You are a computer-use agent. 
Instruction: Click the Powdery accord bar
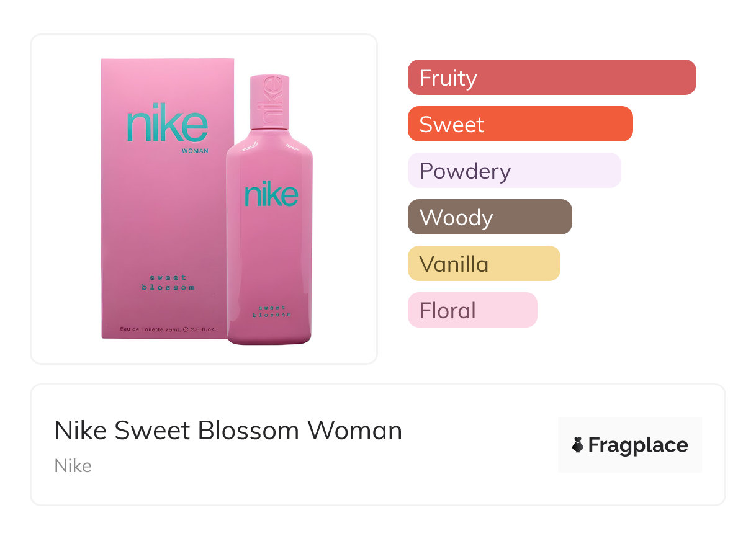514,171
